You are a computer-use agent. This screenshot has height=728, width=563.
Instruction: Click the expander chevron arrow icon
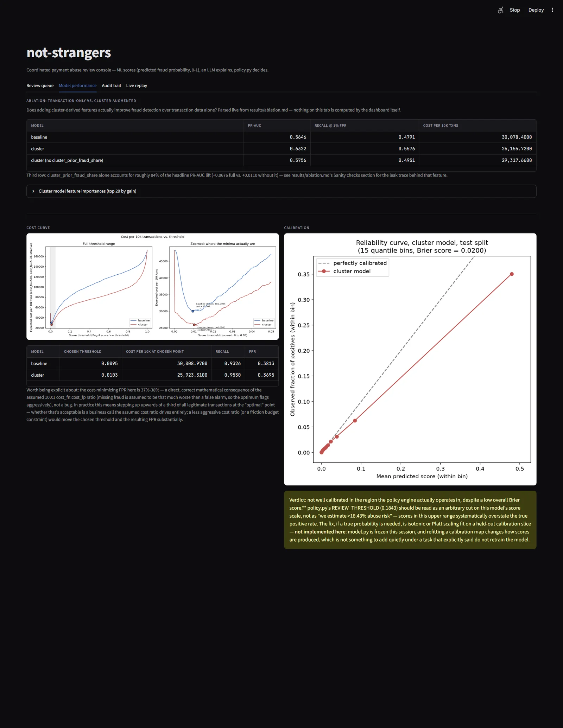pos(33,191)
